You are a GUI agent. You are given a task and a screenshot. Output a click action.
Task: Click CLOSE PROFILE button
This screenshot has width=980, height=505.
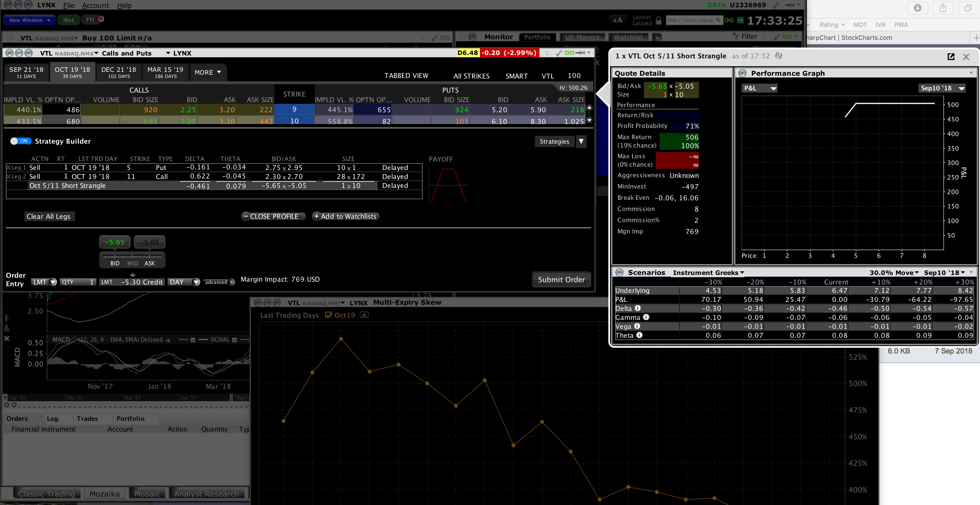coord(274,216)
